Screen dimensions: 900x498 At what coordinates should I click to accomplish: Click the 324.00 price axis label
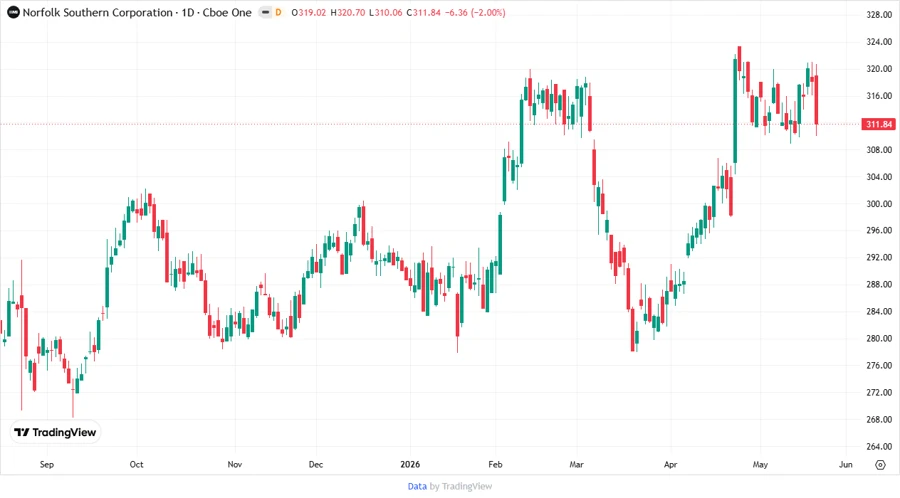[x=879, y=42]
